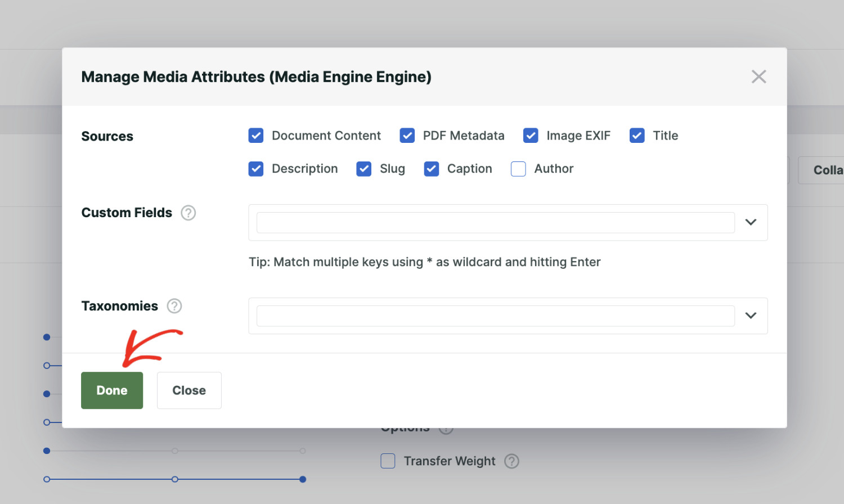Click the Taxonomies question mark icon
The width and height of the screenshot is (844, 504).
[174, 306]
